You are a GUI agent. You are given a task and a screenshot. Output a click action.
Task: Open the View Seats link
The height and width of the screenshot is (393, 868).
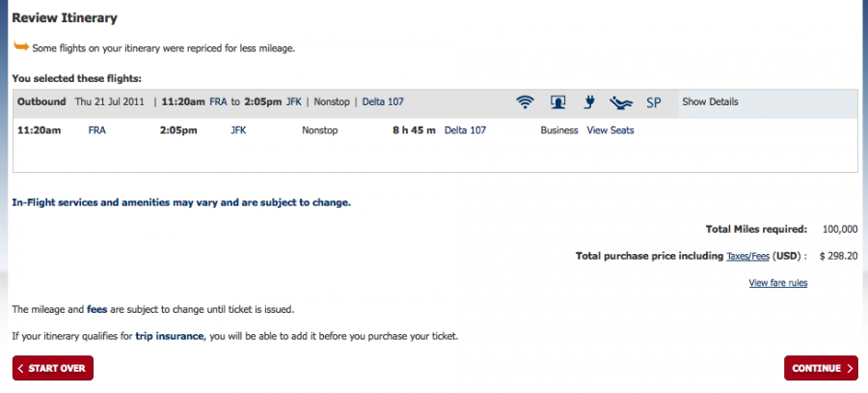[x=610, y=130]
